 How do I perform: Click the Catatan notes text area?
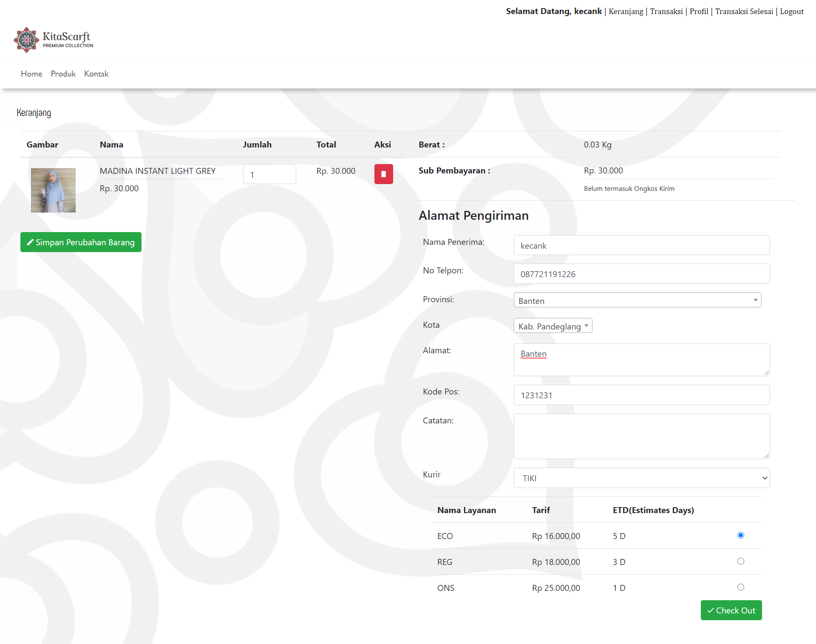[641, 436]
